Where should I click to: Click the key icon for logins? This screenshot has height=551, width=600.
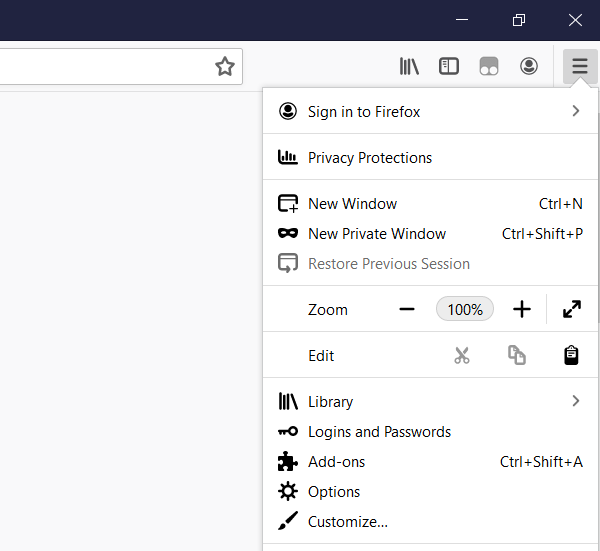[x=288, y=432]
